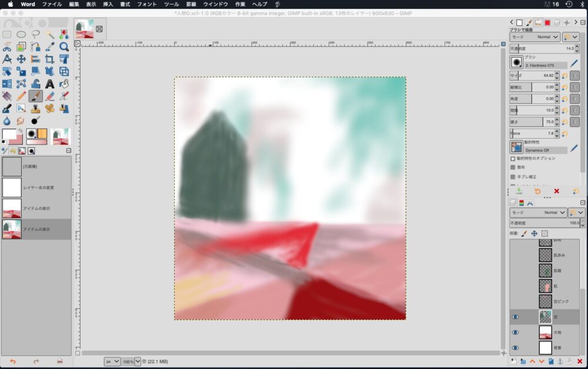Delete the selected layer with the red X
588x369 pixels.
pyautogui.click(x=580, y=361)
